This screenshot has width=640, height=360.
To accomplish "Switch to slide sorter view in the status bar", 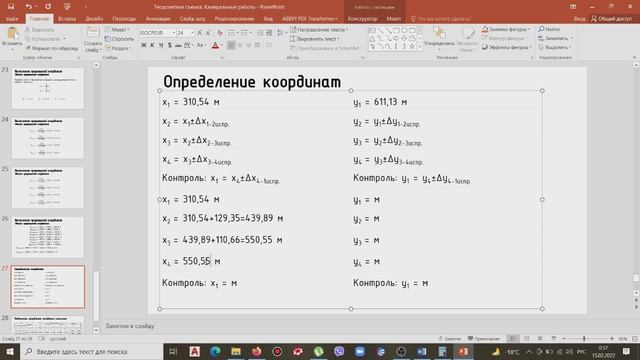I will tap(527, 339).
